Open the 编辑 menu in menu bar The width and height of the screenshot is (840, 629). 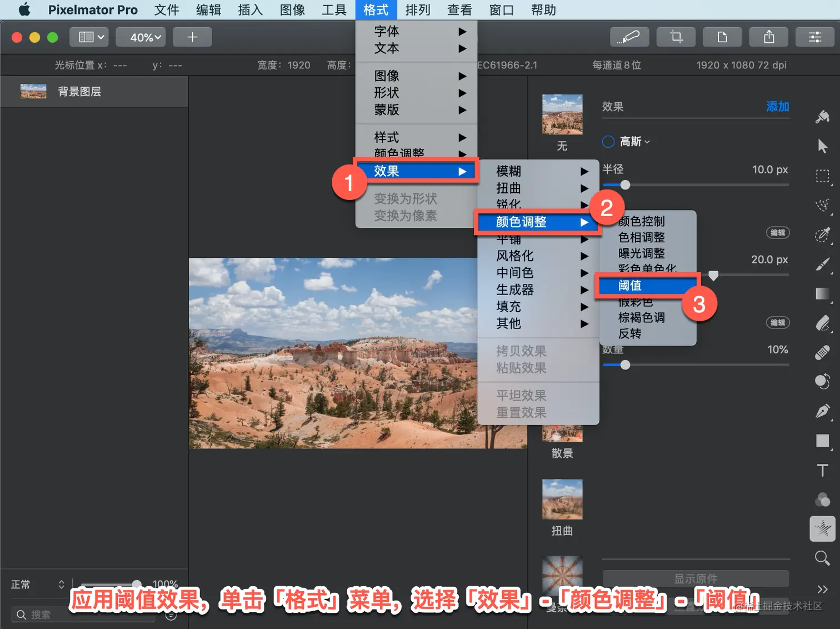click(208, 10)
